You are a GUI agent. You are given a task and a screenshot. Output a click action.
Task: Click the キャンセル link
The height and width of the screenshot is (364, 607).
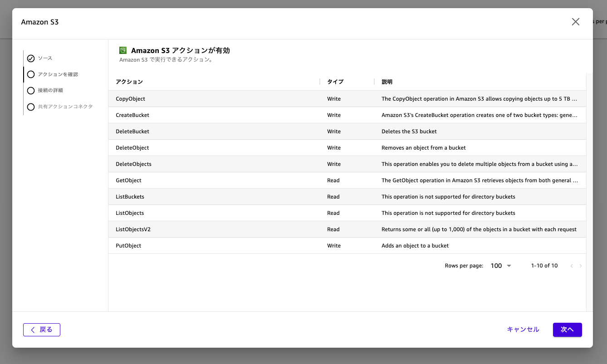[523, 330]
